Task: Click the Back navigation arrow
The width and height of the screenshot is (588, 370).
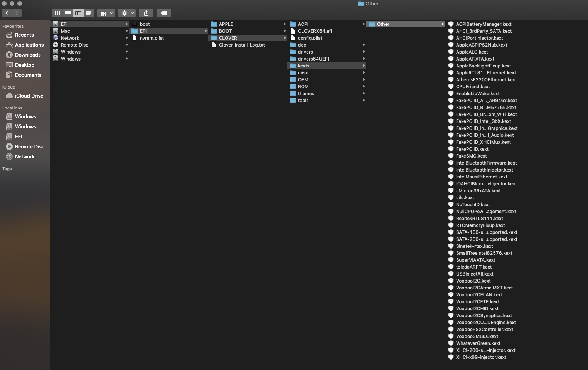Action: point(6,13)
